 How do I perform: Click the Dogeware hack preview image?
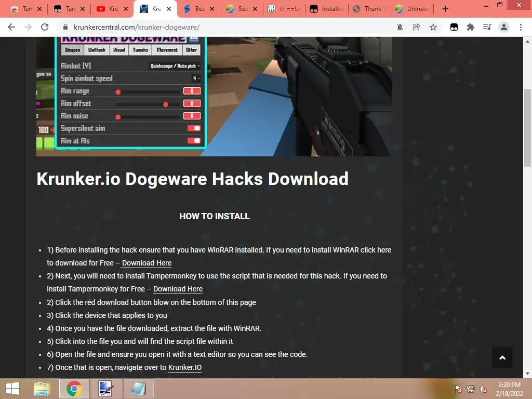point(214,96)
